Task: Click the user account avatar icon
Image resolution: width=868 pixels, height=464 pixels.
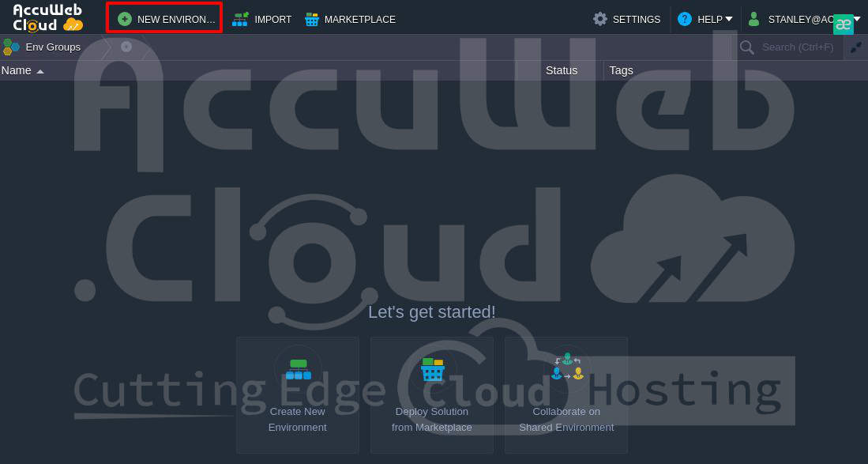Action: (x=753, y=19)
